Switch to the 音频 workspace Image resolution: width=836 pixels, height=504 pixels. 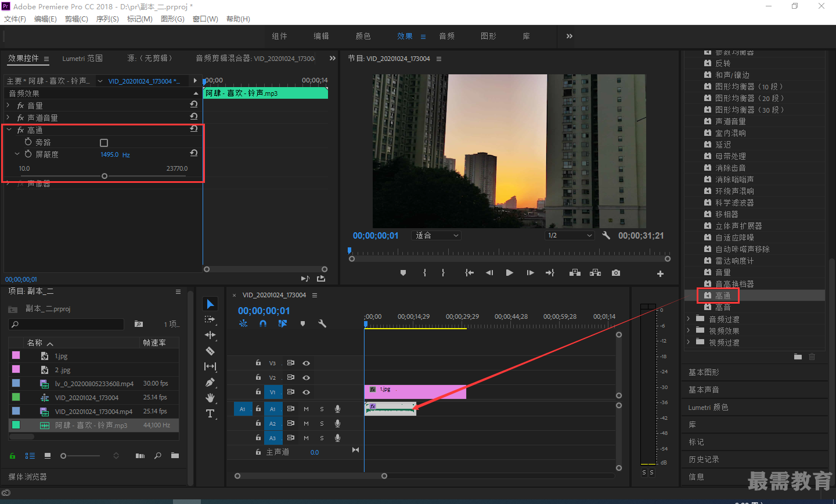[446, 36]
